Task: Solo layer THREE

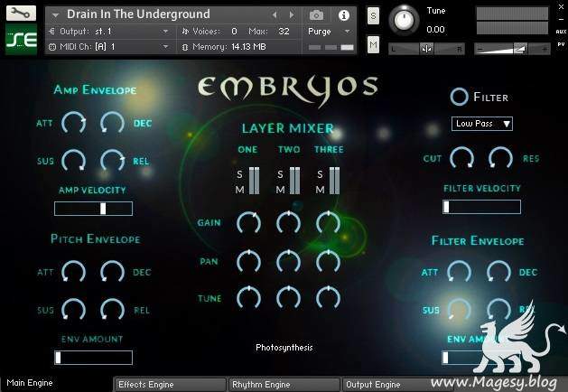Action: [x=320, y=174]
